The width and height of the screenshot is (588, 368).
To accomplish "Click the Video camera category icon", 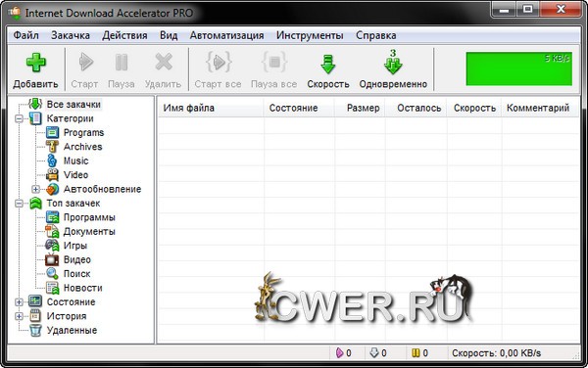I will click(53, 175).
